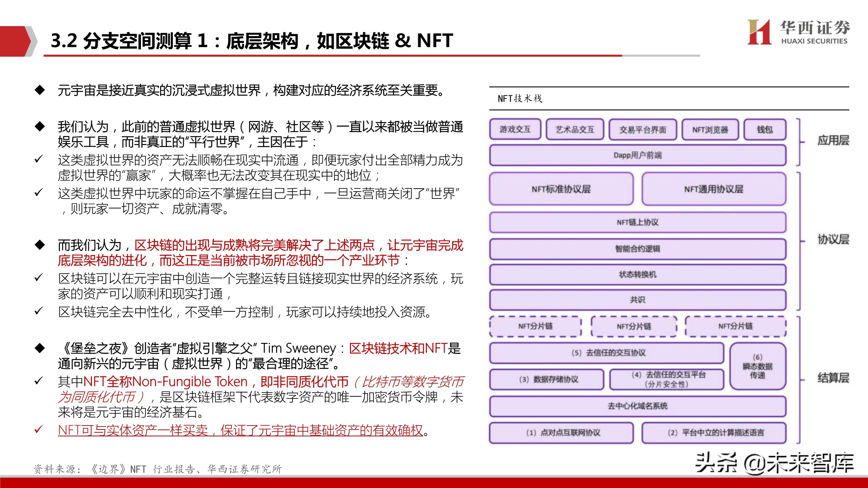
Task: Open the 交易平台界面 element
Action: coord(642,130)
